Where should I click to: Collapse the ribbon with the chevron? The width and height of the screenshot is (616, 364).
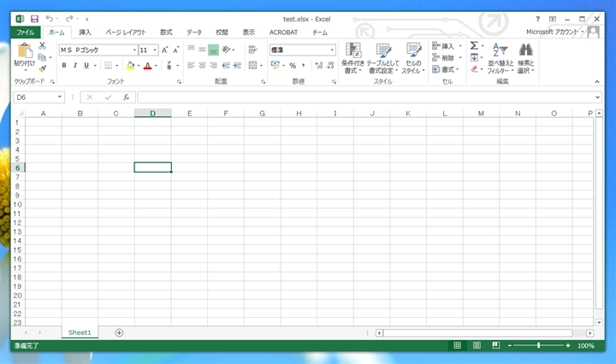coord(597,81)
